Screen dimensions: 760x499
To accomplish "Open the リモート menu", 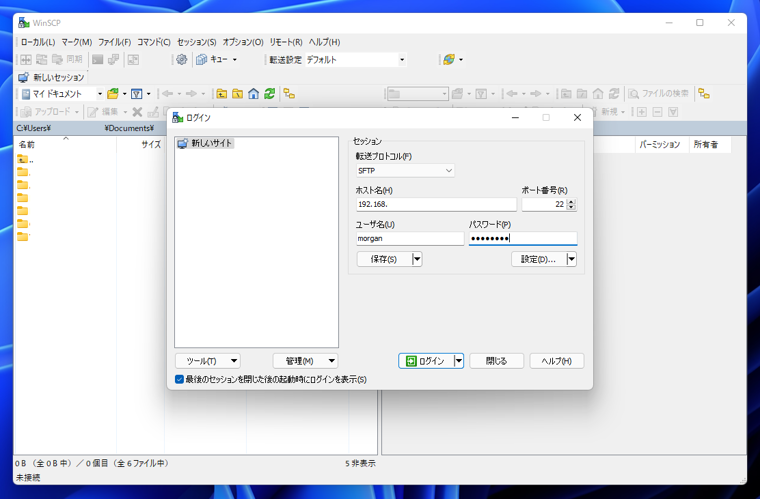I will pyautogui.click(x=286, y=42).
